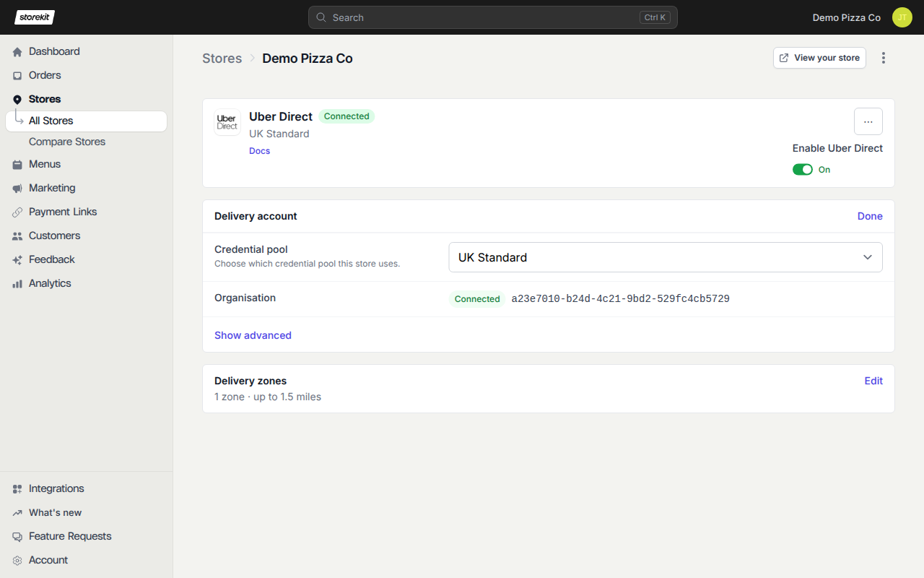Click the Payment Links chain icon
Screen dimensions: 924x578
point(17,212)
